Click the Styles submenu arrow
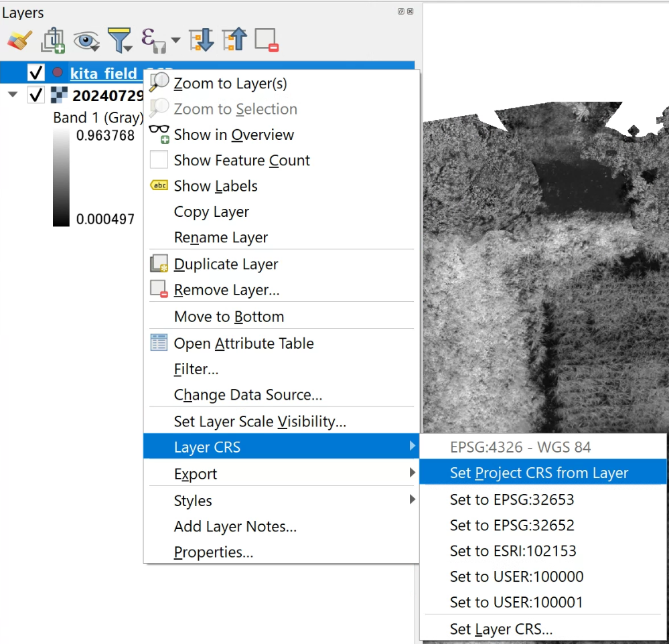The image size is (669, 644). pos(412,499)
